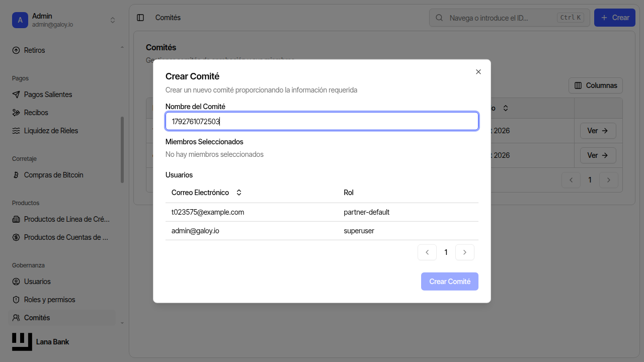Click the Crear Comité button

point(450,282)
